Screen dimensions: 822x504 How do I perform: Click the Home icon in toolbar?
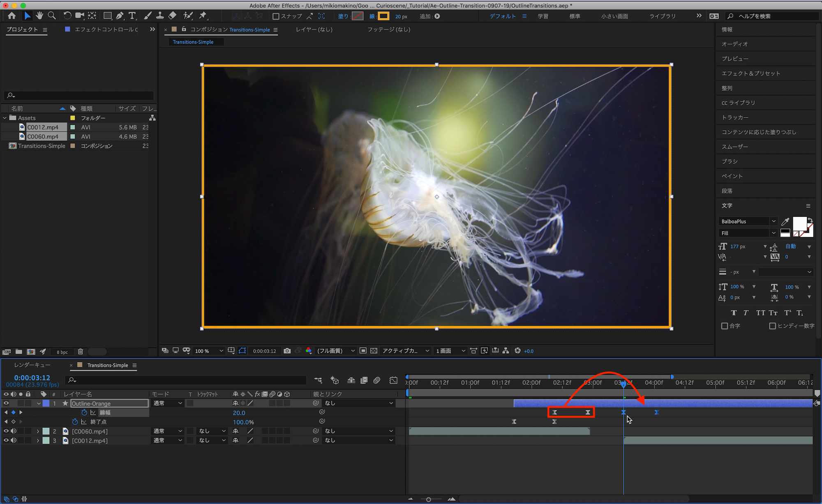click(12, 16)
